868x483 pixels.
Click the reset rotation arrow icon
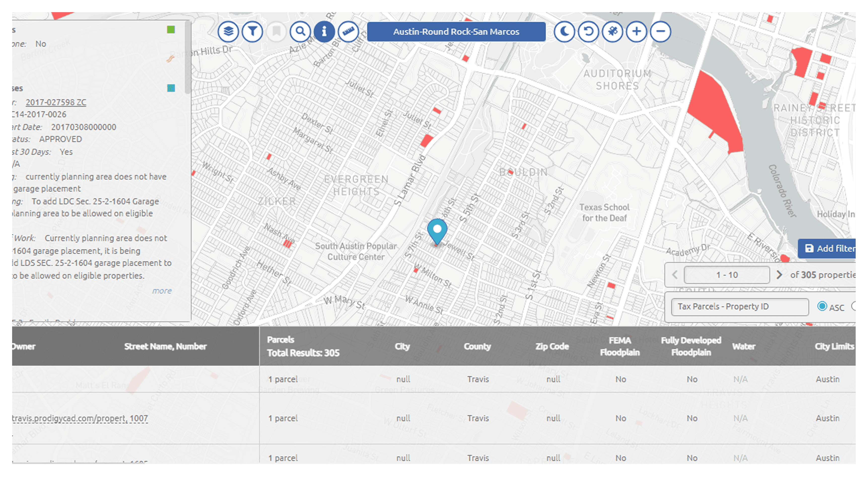tap(588, 32)
